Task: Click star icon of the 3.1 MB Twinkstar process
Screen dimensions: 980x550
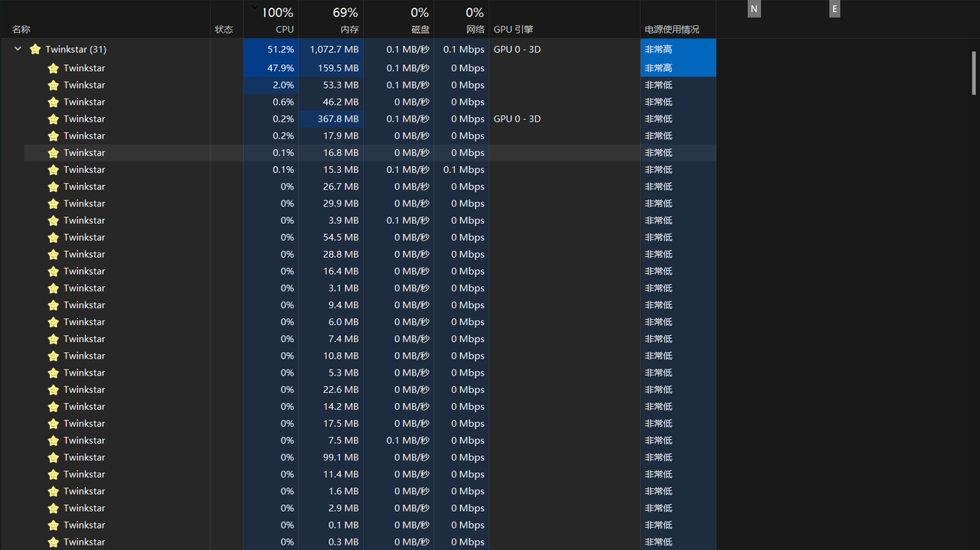Action: 54,288
